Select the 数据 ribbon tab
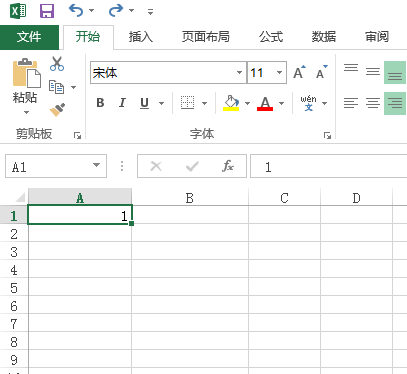 point(324,37)
